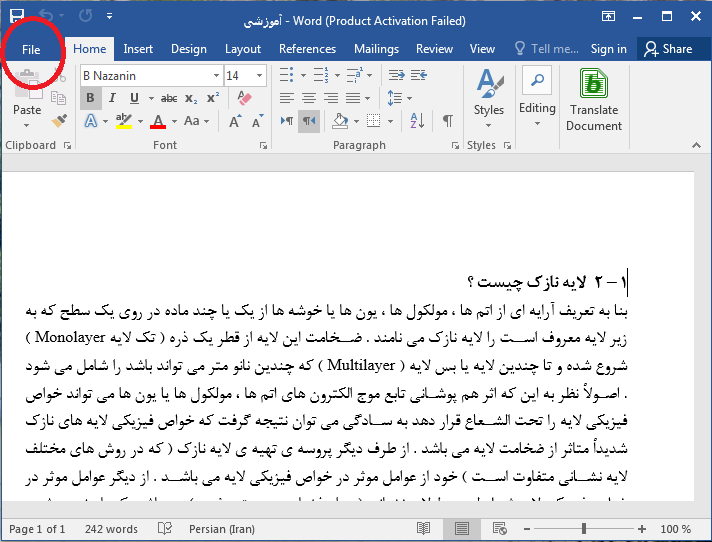The height and width of the screenshot is (542, 712).
Task: Click the Sort A-Z icon
Action: point(417,121)
